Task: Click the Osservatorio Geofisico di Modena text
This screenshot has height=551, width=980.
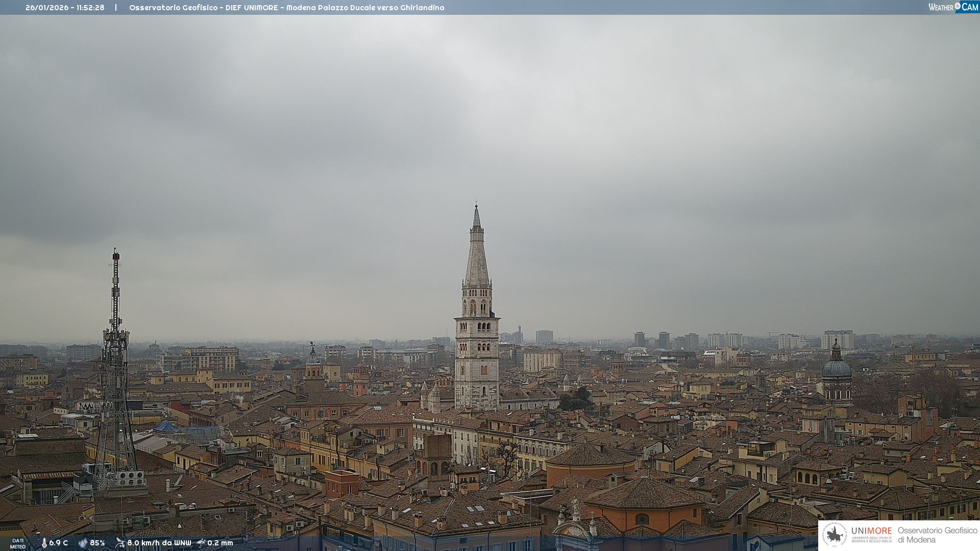Action: (937, 535)
